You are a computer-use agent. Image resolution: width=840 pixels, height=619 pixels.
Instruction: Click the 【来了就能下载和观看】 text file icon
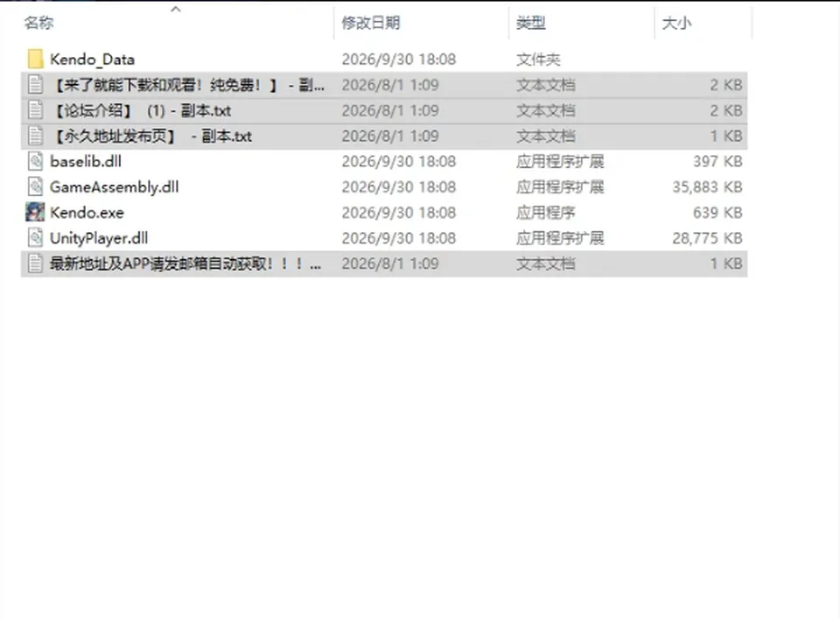pos(35,85)
